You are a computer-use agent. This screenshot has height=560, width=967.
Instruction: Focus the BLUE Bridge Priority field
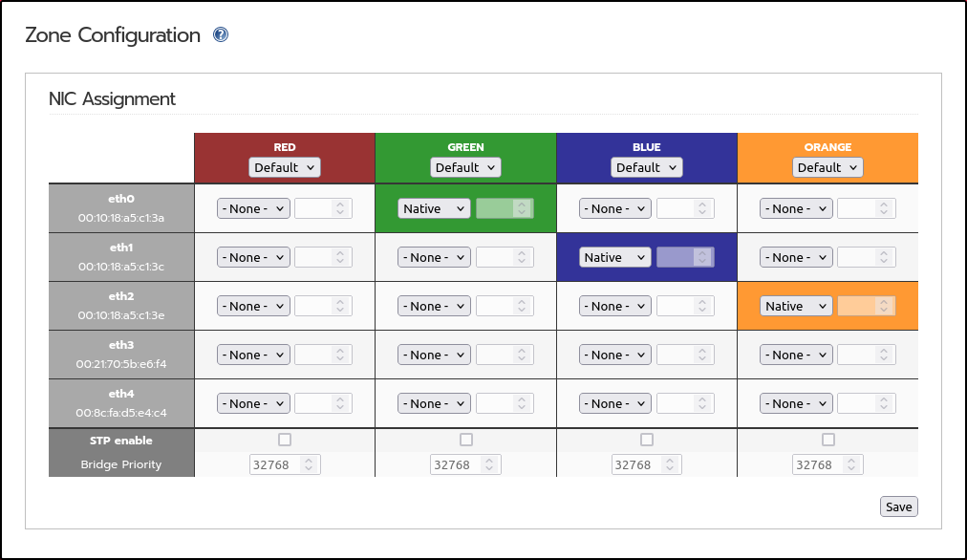pos(646,464)
